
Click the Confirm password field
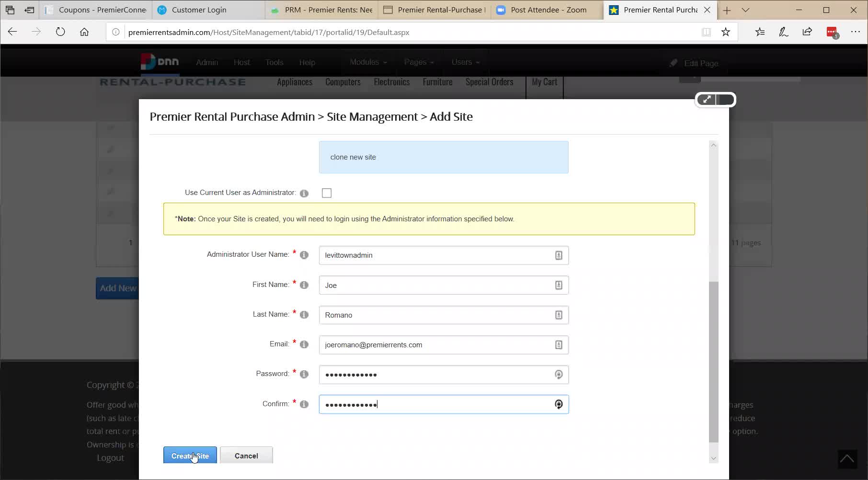pyautogui.click(x=444, y=404)
